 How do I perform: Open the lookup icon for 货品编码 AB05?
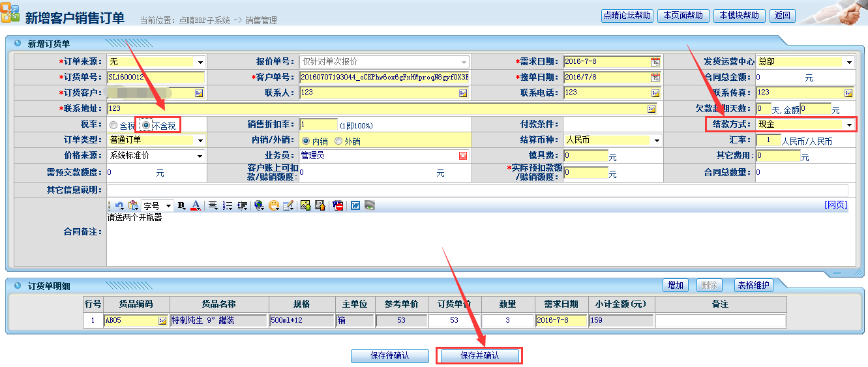(162, 321)
